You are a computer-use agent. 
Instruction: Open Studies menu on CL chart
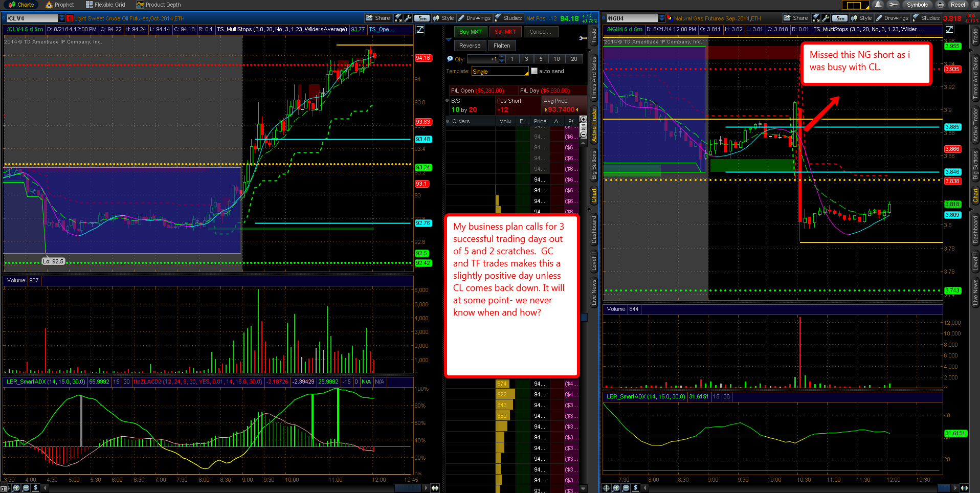coord(508,18)
